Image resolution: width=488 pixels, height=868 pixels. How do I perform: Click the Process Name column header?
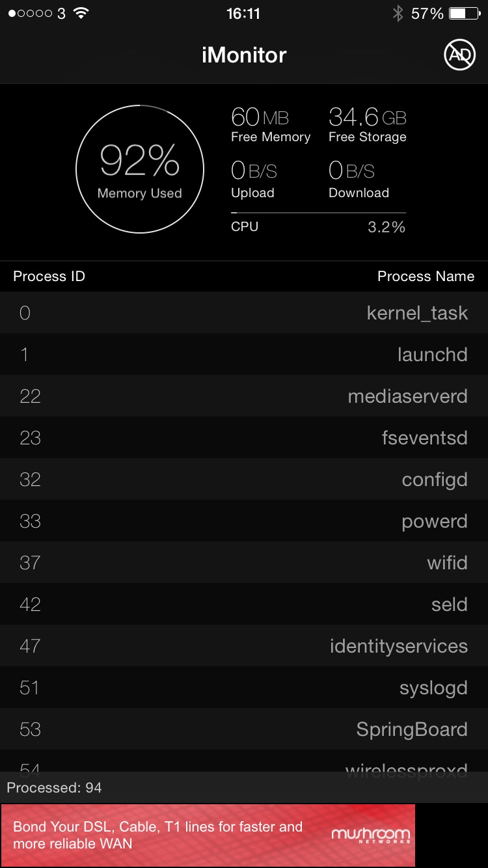[x=426, y=276]
